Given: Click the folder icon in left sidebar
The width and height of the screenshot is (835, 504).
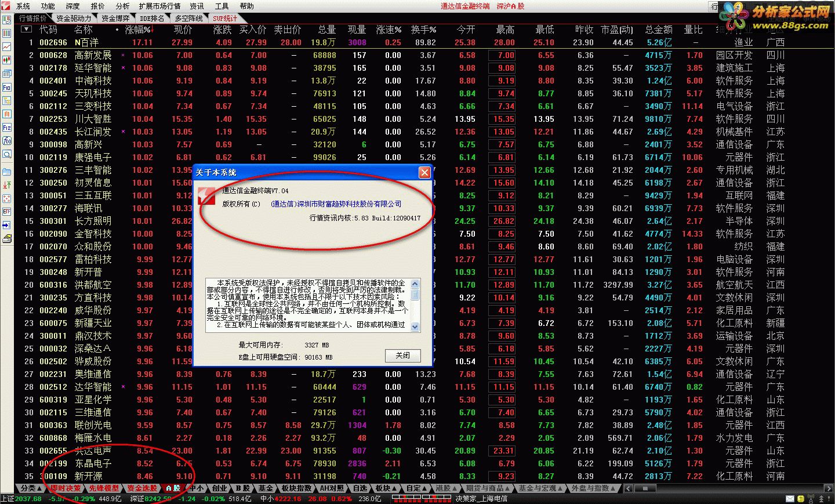Looking at the screenshot, I should coord(6,172).
